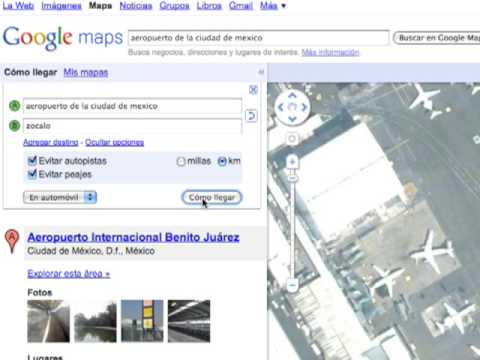Open Imágenes in top bar
The width and height of the screenshot is (480, 360).
tap(61, 6)
